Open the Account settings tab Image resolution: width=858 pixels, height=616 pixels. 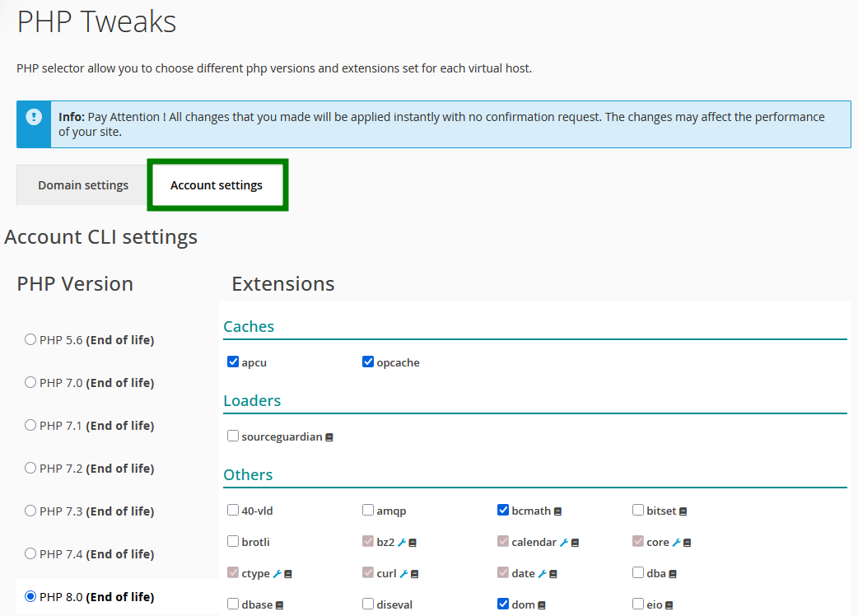217,185
